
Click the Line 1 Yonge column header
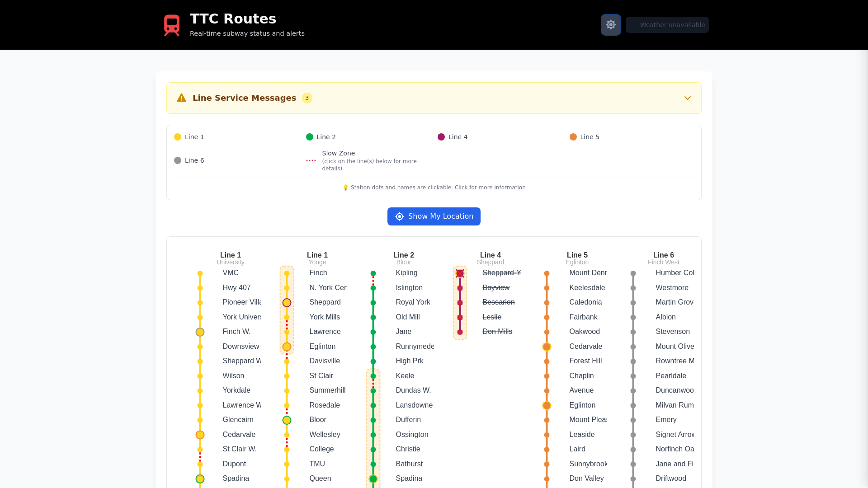[317, 258]
